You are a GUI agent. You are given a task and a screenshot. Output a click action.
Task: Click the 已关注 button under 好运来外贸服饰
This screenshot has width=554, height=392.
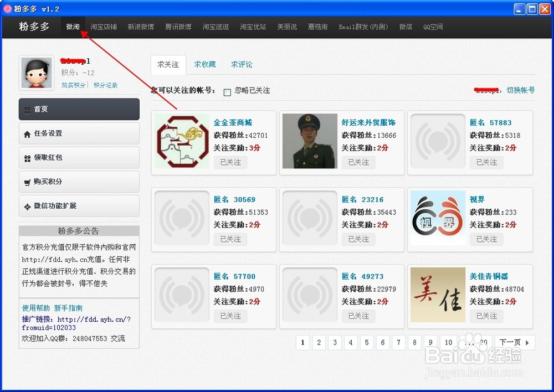[x=358, y=162]
